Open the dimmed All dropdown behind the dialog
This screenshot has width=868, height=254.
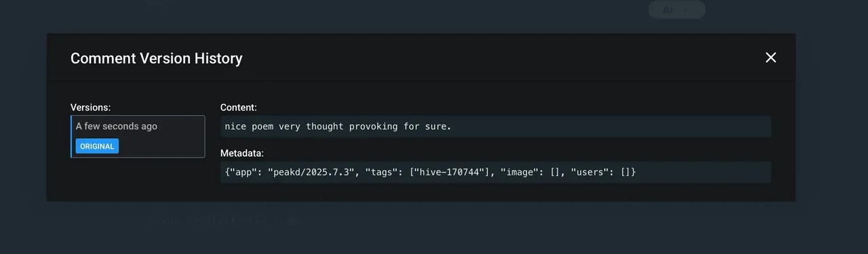coord(677,10)
